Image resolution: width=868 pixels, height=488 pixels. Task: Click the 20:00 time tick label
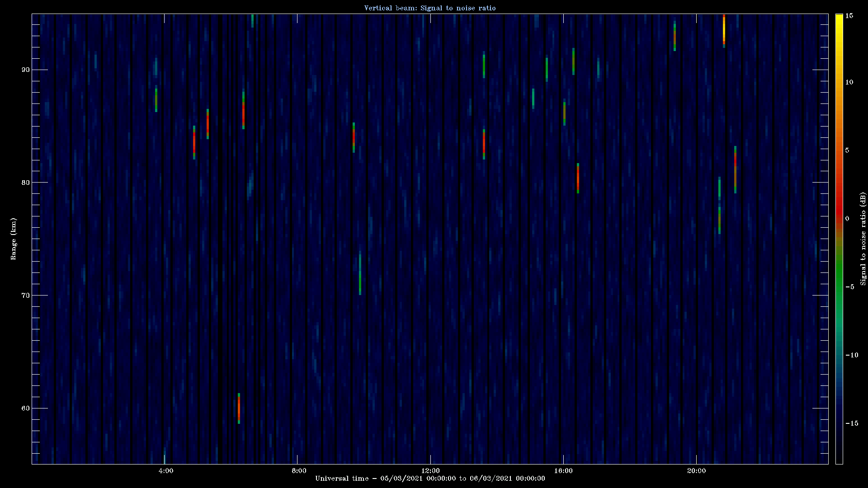(x=696, y=471)
